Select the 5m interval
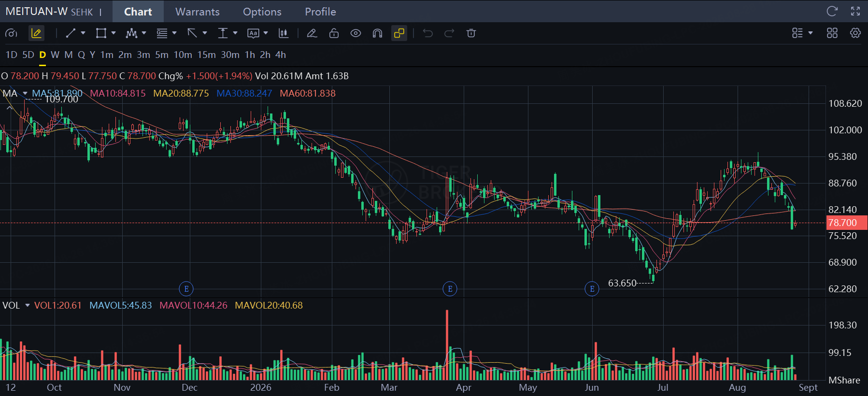The height and width of the screenshot is (396, 868). (x=162, y=55)
